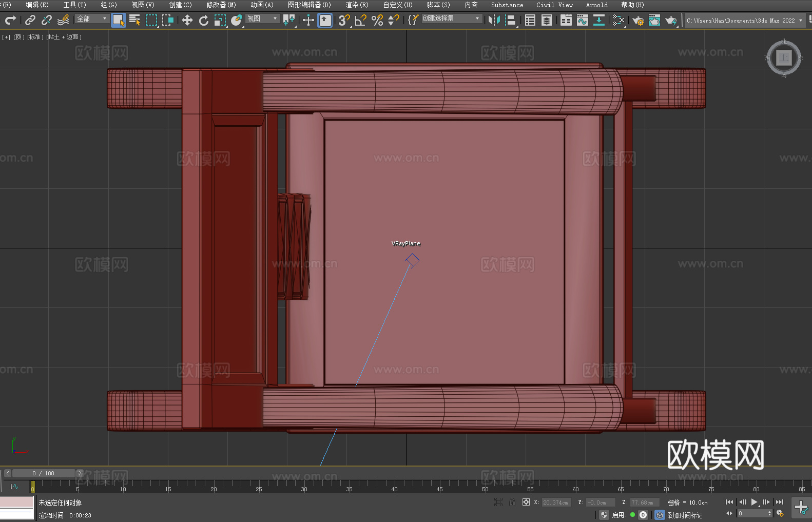Activate the Select and Link tool
The image size is (812, 522).
pos(30,20)
